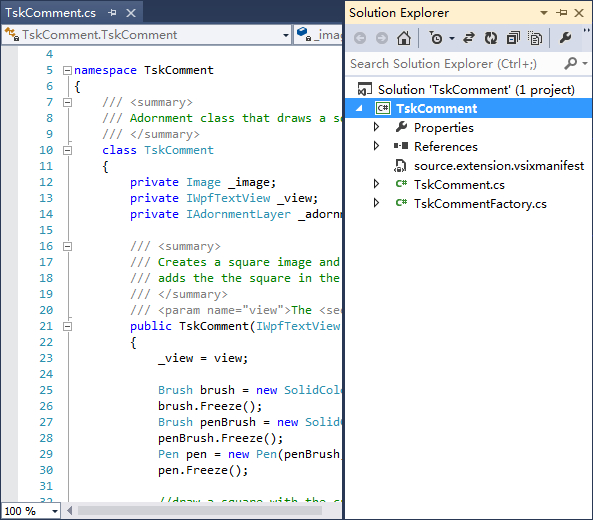
Task: Collapse the namespace TskComment code region
Action: (67, 70)
